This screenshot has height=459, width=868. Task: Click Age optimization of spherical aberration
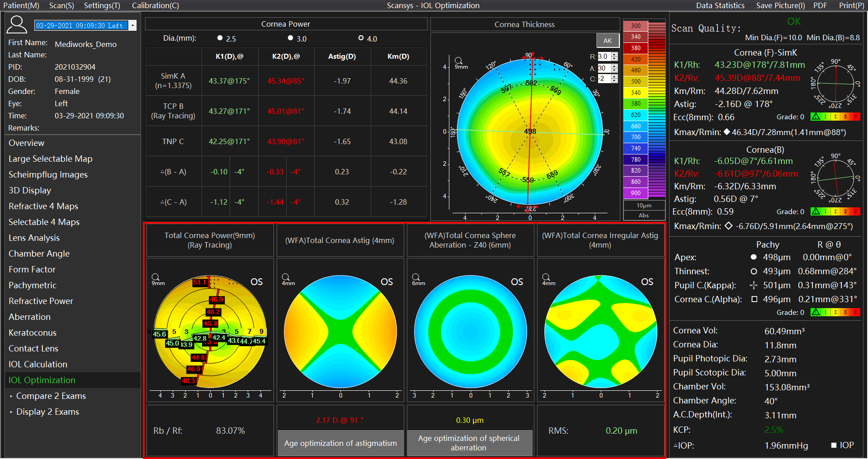(x=469, y=443)
